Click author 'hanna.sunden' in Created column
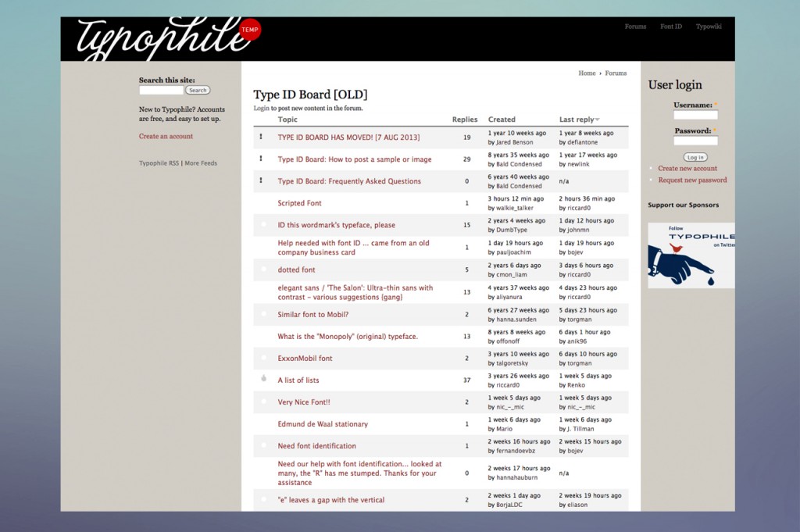The image size is (800, 532). coord(516,320)
